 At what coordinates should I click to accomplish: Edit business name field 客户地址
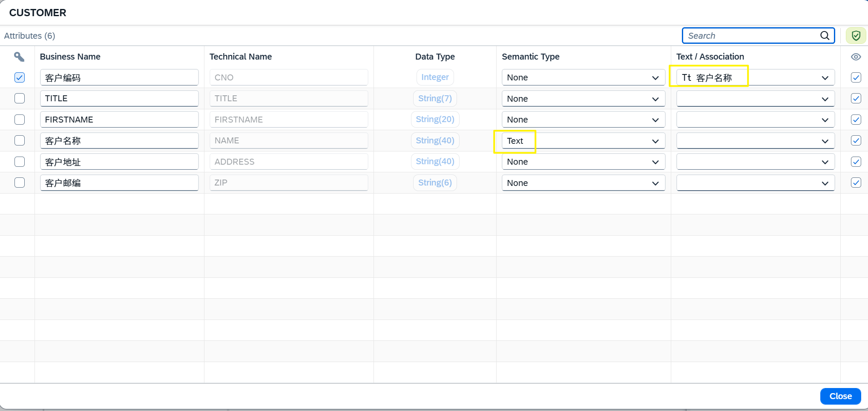tap(119, 162)
